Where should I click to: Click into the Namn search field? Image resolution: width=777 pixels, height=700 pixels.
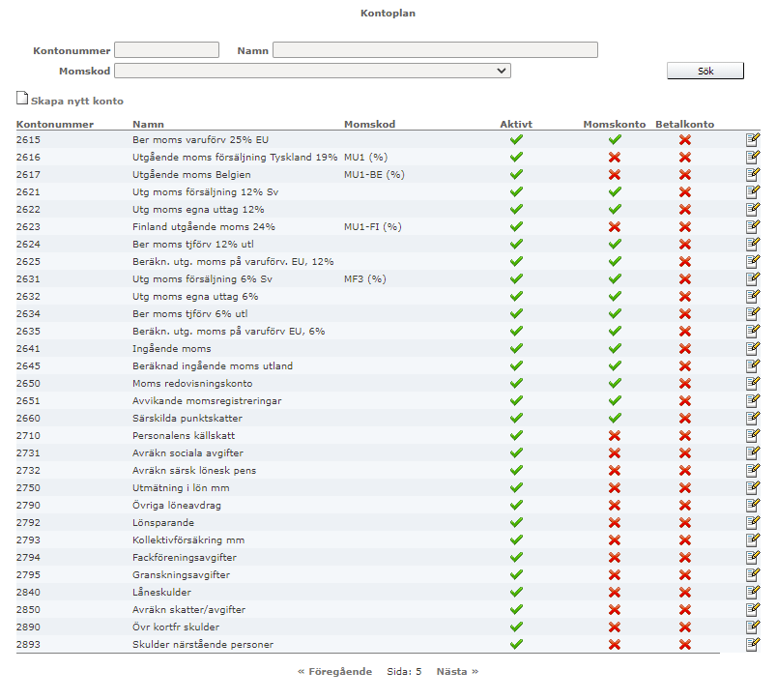click(435, 50)
